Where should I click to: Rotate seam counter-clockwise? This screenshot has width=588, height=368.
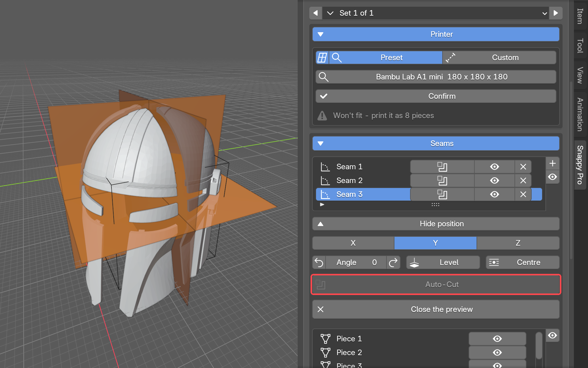coord(319,262)
